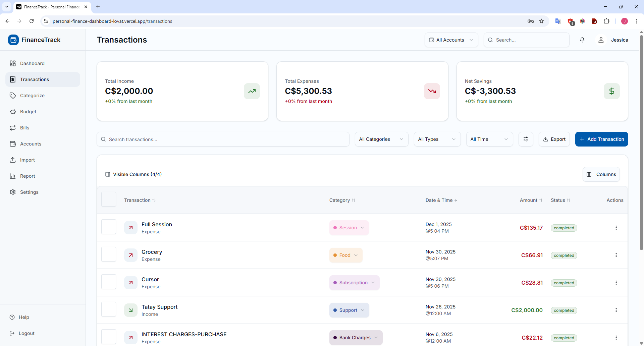Expand the All Time date filter
Image resolution: width=644 pixels, height=346 pixels.
[489, 139]
